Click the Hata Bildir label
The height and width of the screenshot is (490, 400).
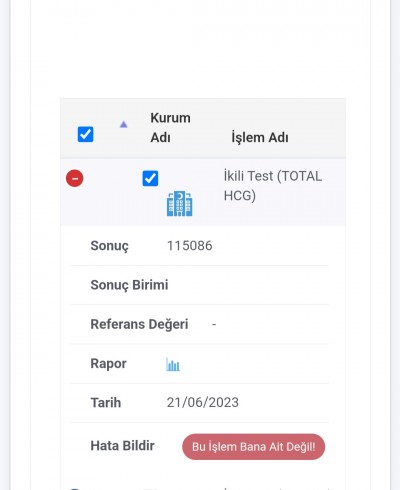[x=122, y=446]
